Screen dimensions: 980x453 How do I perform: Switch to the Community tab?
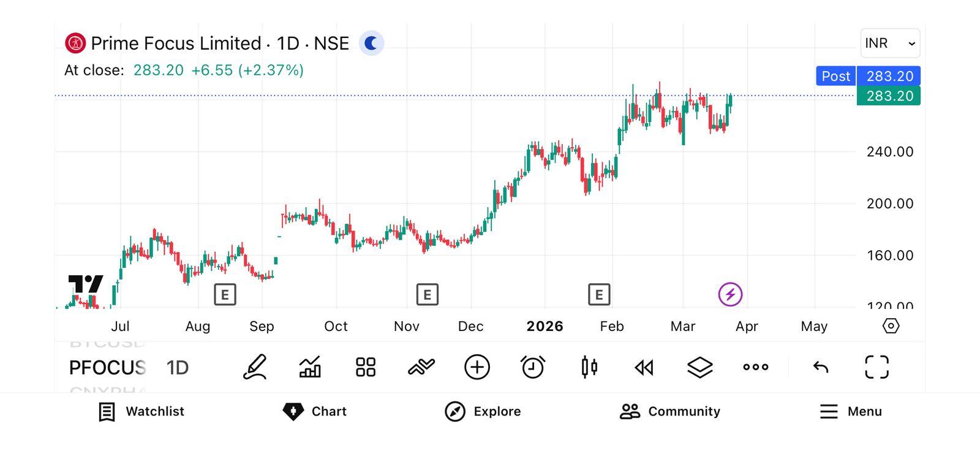670,411
